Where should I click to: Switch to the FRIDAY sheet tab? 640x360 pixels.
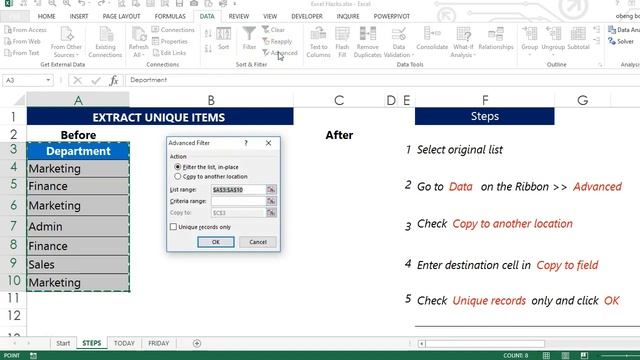[158, 343]
